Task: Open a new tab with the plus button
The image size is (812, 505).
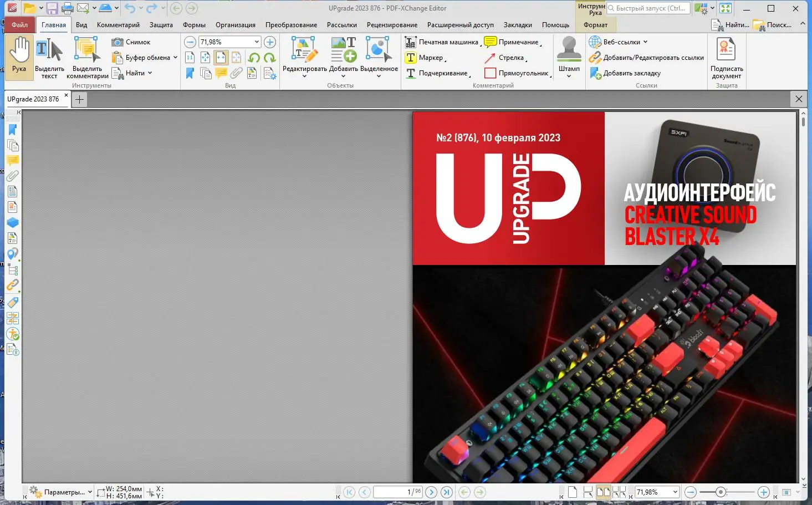Action: point(79,100)
